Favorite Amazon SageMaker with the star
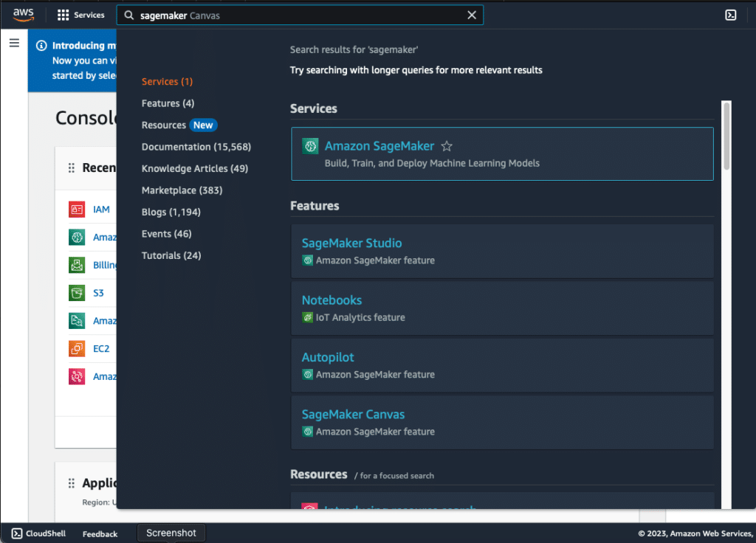The height and width of the screenshot is (543, 756). coord(447,146)
